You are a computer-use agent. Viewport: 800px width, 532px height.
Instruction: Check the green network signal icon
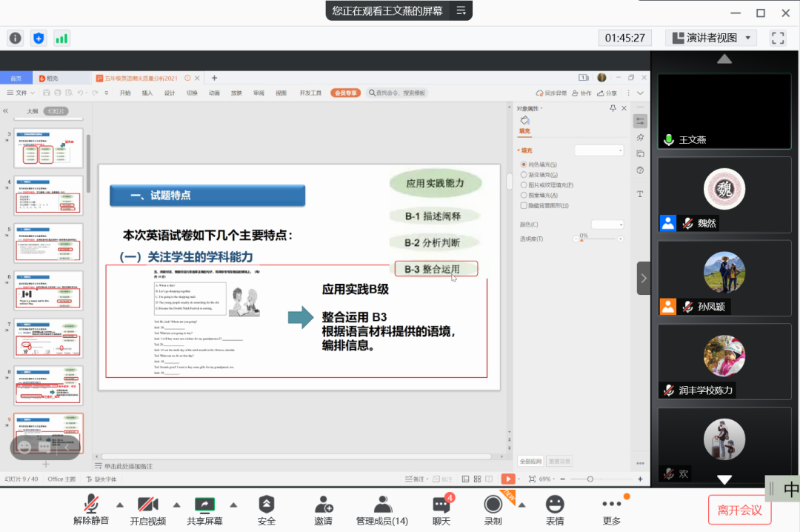(61, 39)
